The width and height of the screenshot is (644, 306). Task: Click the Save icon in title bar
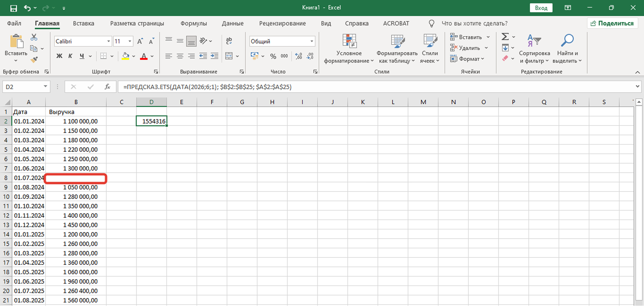pos(14,8)
